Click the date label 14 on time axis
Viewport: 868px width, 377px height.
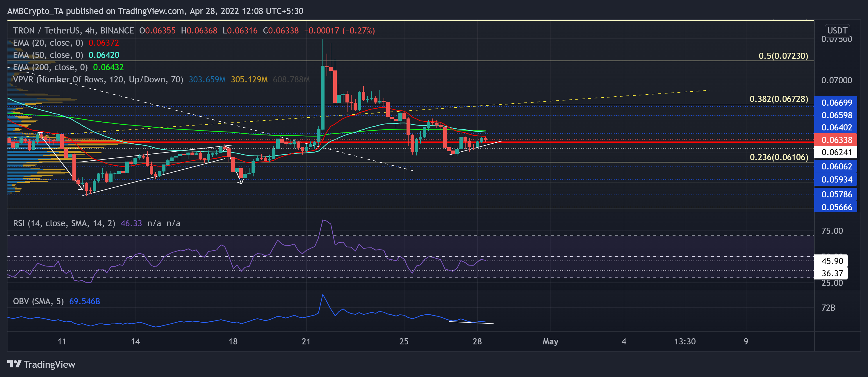pos(135,341)
